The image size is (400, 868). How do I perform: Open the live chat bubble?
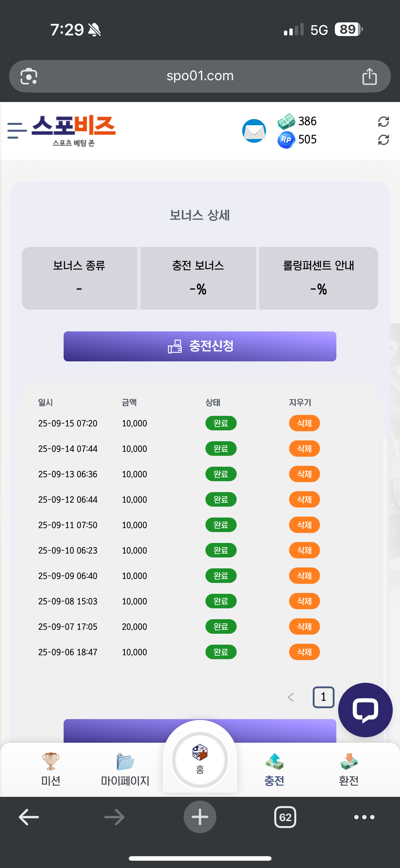[365, 710]
